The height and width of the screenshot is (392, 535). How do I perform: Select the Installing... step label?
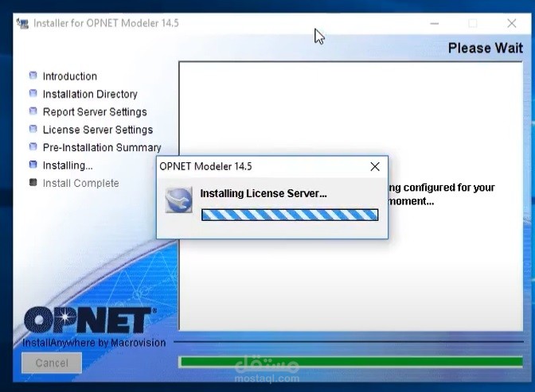68,165
